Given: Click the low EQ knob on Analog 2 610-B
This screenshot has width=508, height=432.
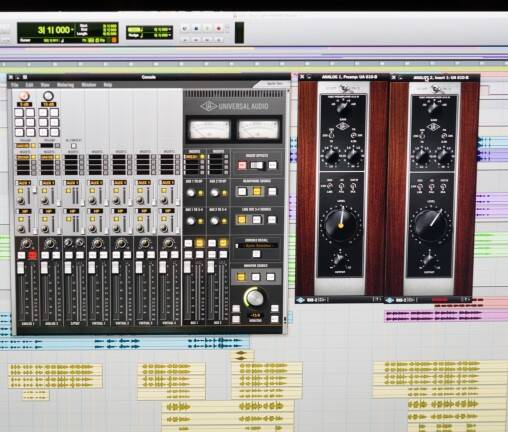Looking at the screenshot, I should pyautogui.click(x=422, y=156).
